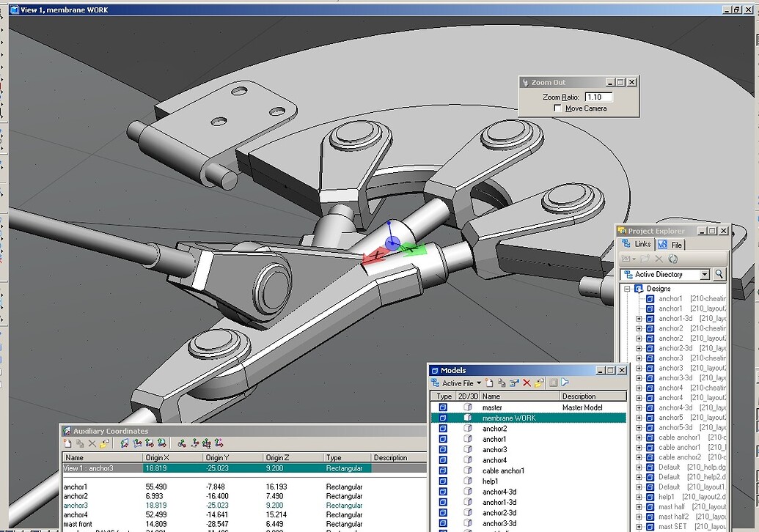Delete the selected ACS with the X icon

[91, 443]
